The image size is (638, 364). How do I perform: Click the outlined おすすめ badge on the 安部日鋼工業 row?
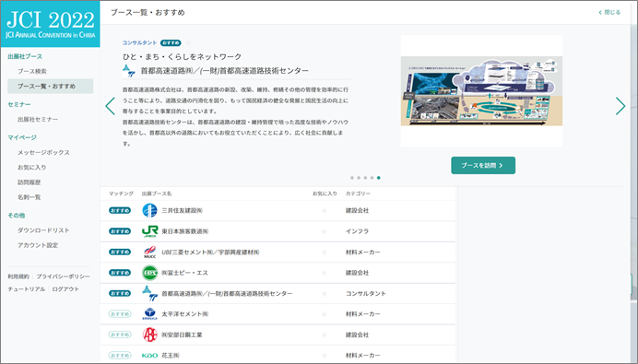120,335
